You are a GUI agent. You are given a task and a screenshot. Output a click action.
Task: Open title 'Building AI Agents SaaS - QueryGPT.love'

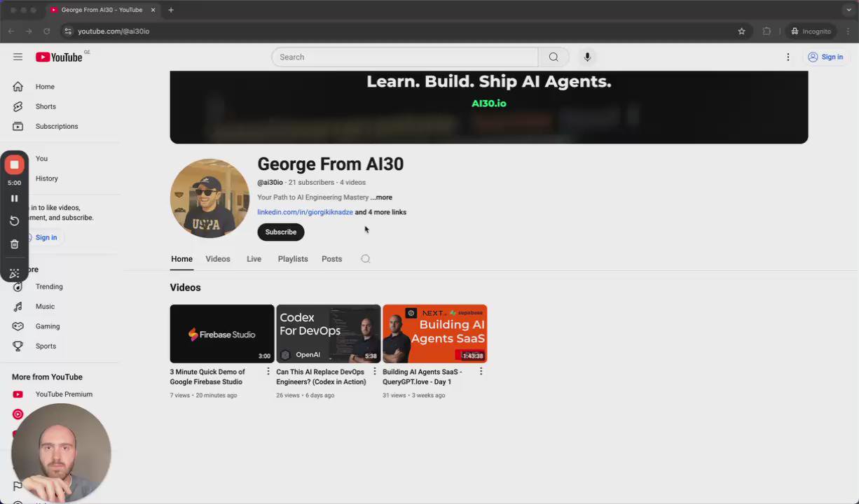pyautogui.click(x=422, y=377)
